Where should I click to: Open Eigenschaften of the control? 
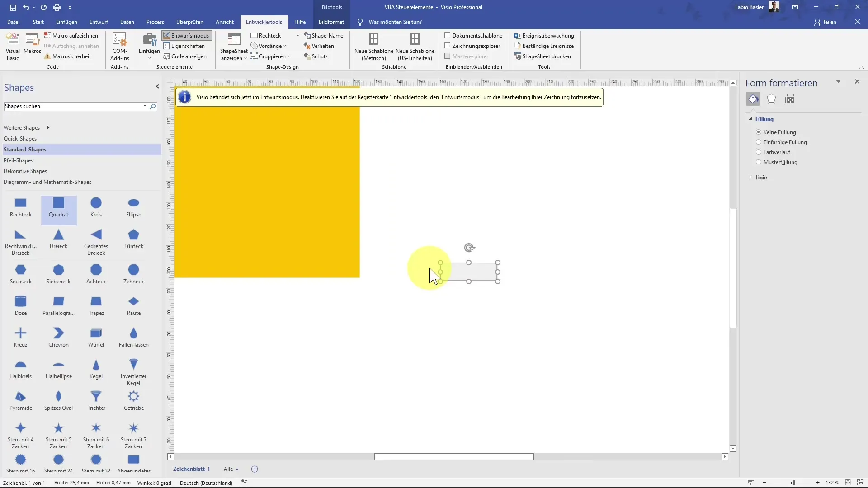click(x=184, y=46)
